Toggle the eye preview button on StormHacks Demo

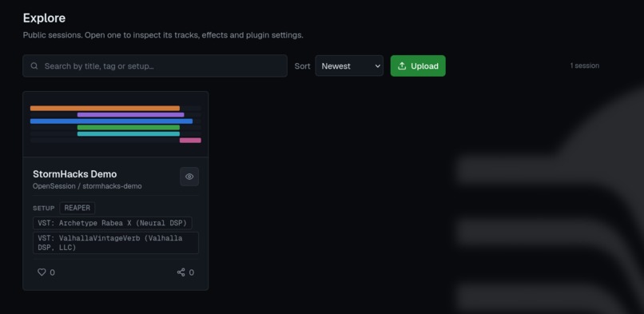coord(189,177)
